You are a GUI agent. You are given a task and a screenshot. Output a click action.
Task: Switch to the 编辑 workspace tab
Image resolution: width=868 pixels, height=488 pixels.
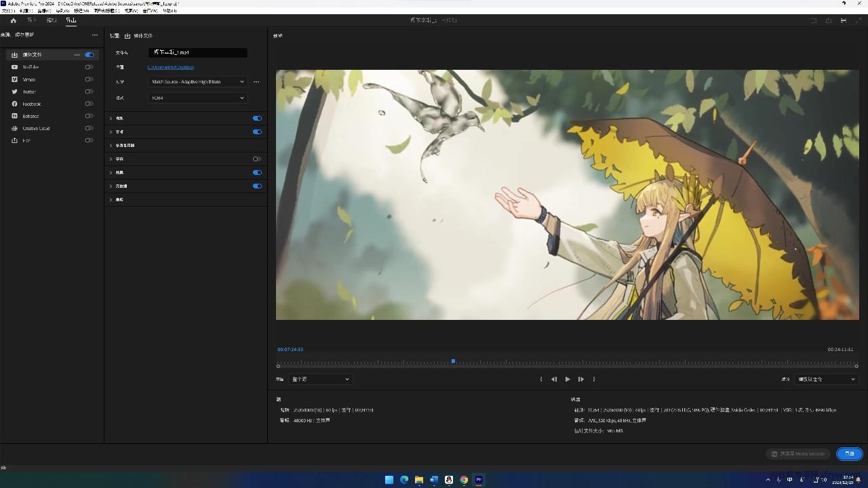52,21
